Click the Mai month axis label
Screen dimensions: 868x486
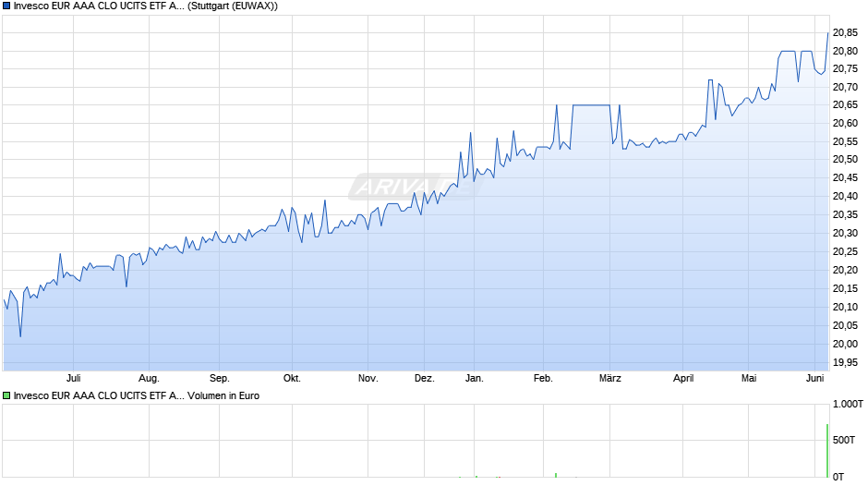coord(749,379)
